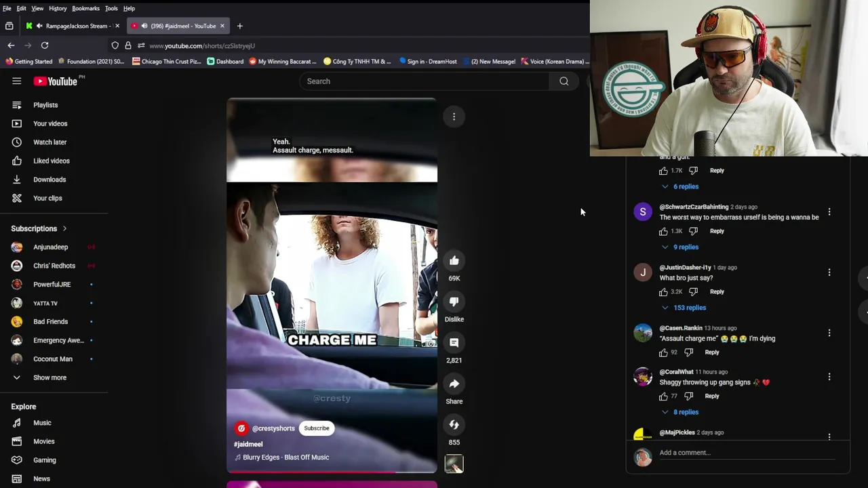Open the Bookmarks menu
This screenshot has height=488, width=868.
85,8
